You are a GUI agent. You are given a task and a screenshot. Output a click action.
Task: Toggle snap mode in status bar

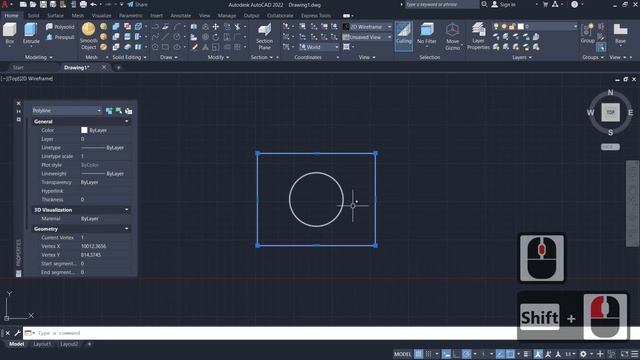(x=429, y=354)
